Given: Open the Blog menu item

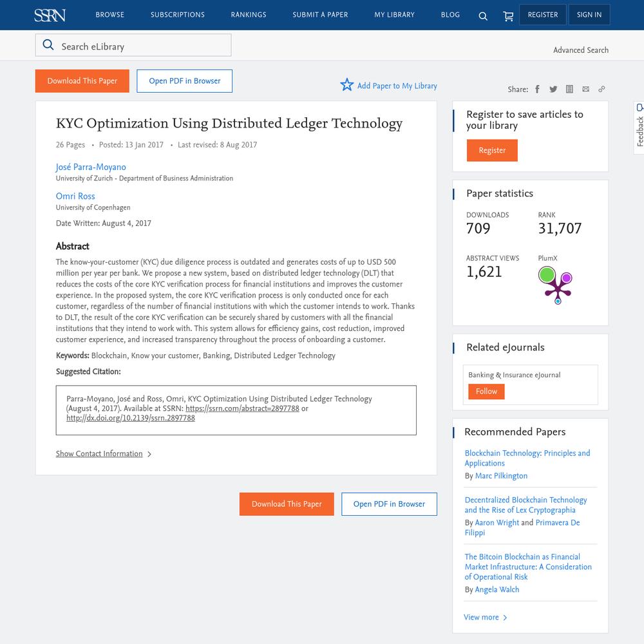Looking at the screenshot, I should 450,15.
